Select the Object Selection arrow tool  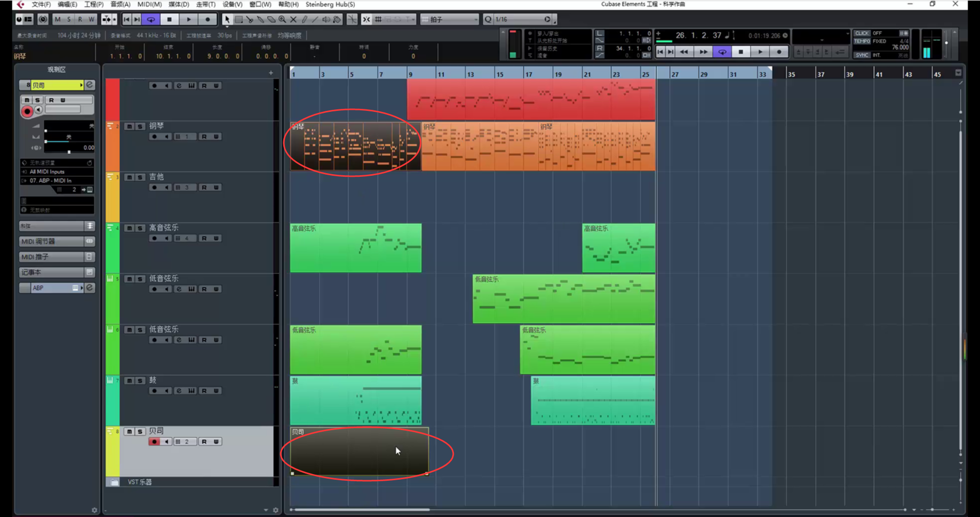227,19
